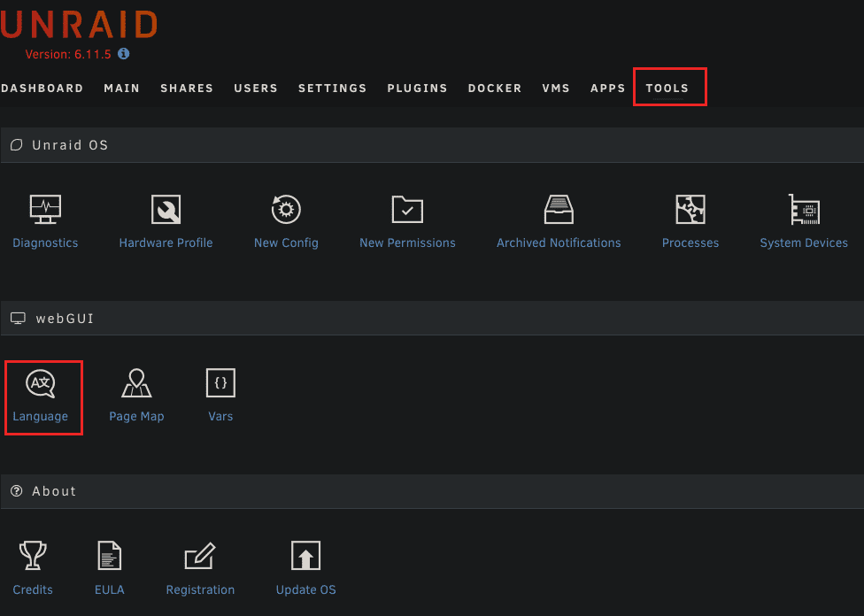This screenshot has width=864, height=616.
Task: Open the EULA document icon
Action: (x=109, y=557)
